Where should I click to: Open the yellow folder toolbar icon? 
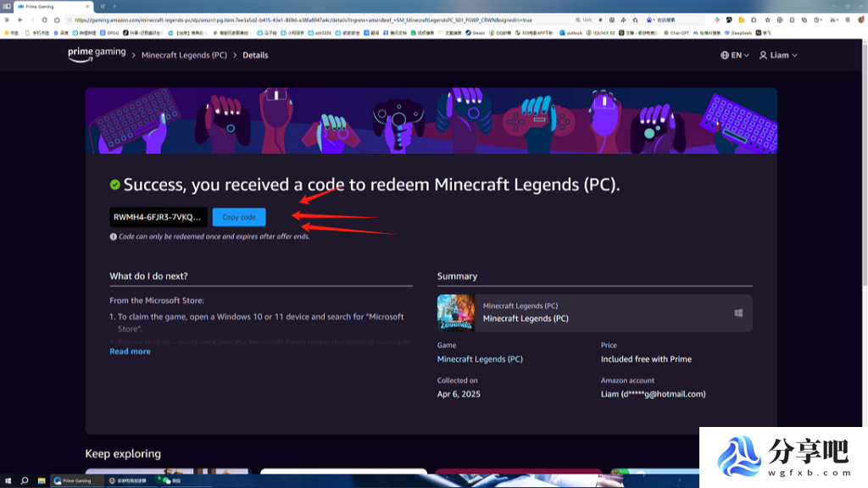click(741, 20)
